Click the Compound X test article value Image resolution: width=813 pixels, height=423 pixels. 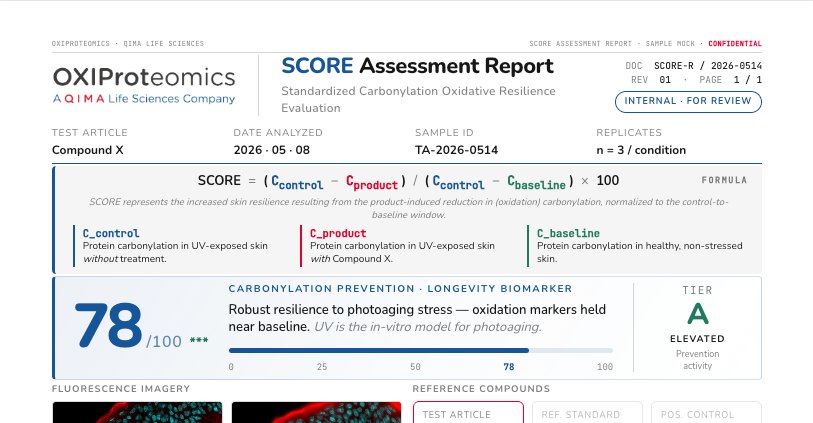(x=88, y=150)
